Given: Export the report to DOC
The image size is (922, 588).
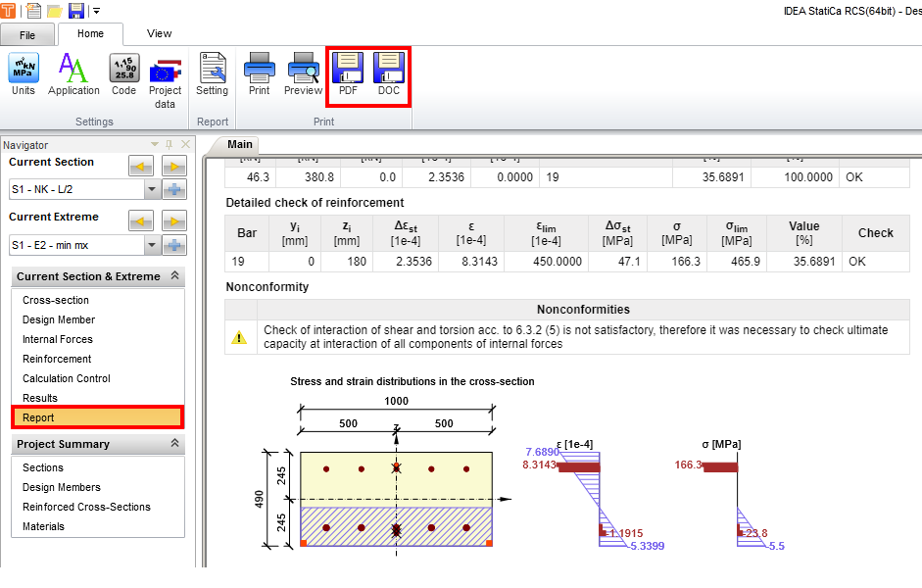Looking at the screenshot, I should pyautogui.click(x=389, y=74).
